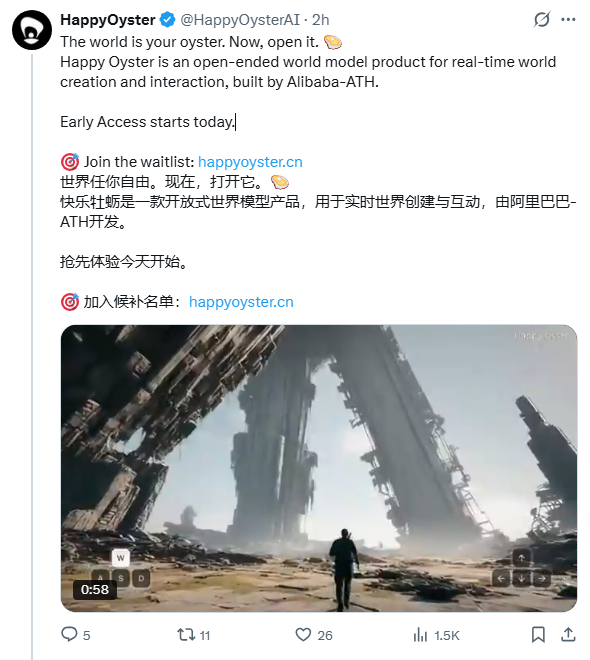590x660 pixels.
Task: Share the post via the upload arrow icon
Action: tap(568, 634)
